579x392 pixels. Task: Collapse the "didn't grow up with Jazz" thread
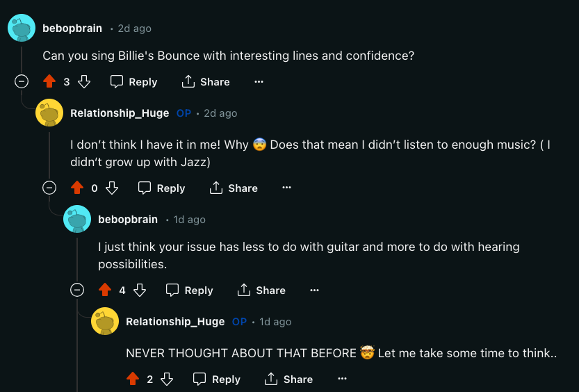pos(49,188)
